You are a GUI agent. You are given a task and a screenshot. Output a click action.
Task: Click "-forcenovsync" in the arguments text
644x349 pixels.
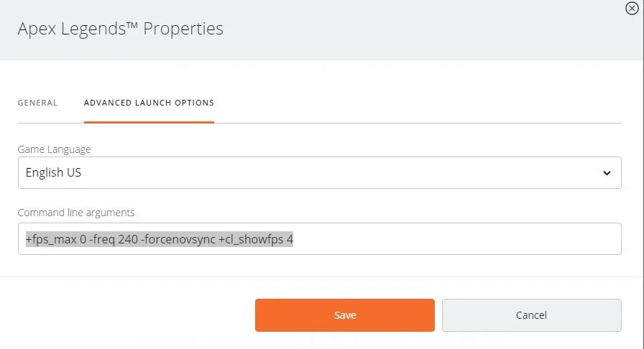click(x=178, y=239)
